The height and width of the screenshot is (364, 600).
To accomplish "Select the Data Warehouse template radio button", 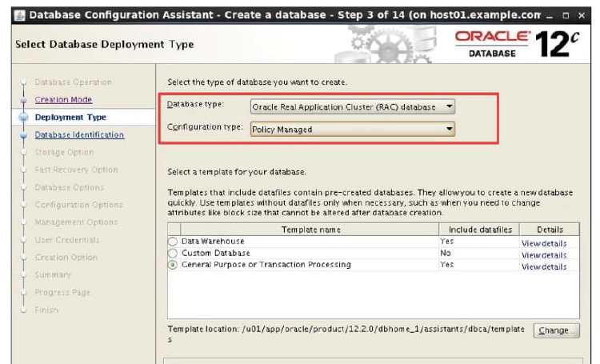I will (173, 242).
